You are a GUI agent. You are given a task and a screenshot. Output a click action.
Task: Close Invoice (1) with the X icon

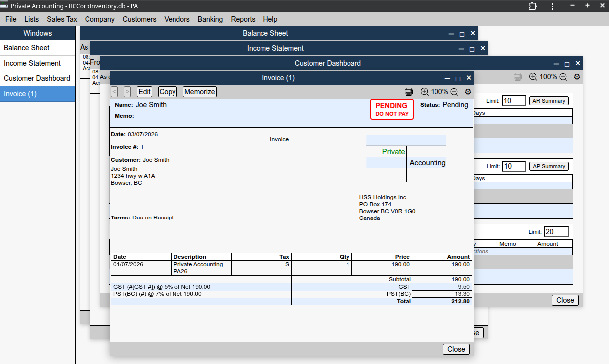[469, 78]
